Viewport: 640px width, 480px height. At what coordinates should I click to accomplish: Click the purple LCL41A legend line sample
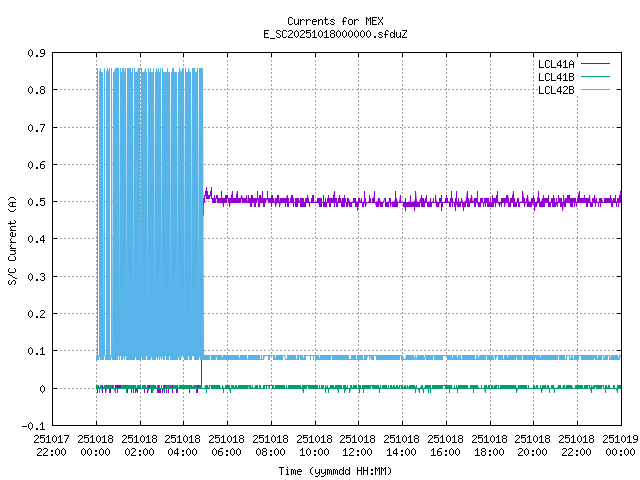(594, 63)
